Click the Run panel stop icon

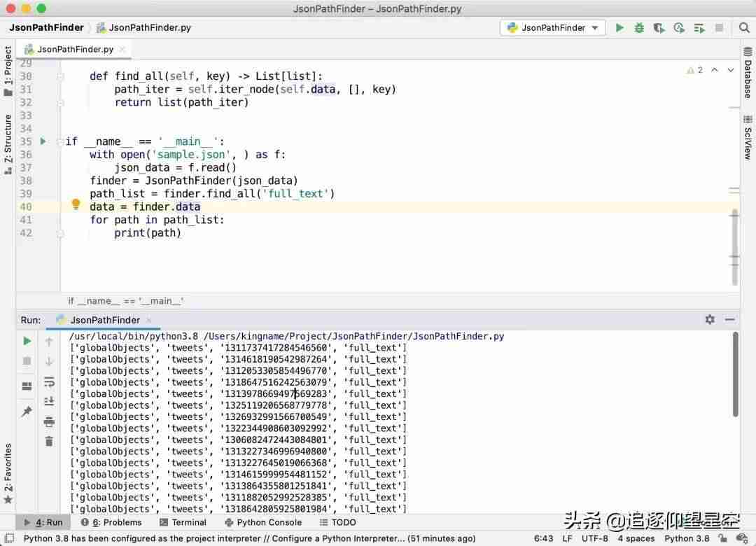point(27,361)
